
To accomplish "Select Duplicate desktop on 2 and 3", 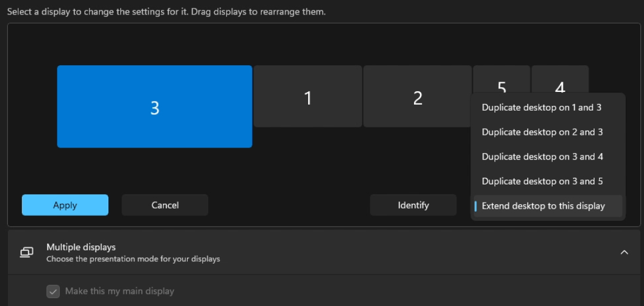I will (542, 132).
